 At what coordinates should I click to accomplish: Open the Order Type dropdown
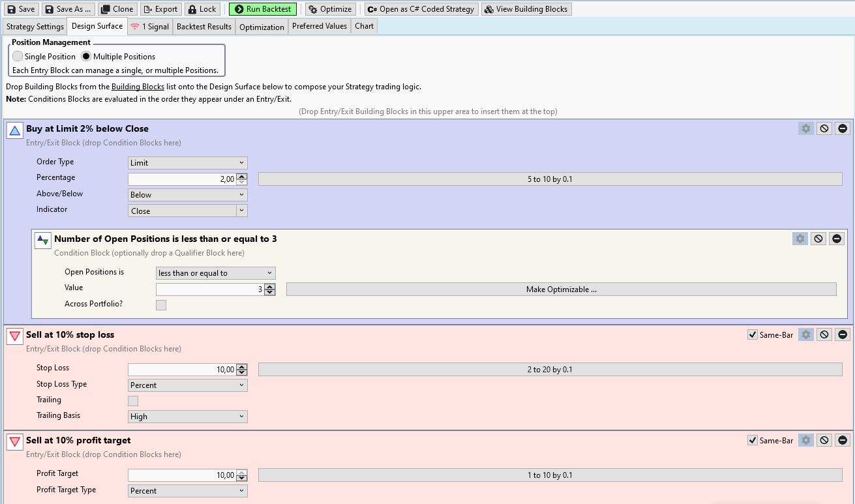pyautogui.click(x=188, y=163)
